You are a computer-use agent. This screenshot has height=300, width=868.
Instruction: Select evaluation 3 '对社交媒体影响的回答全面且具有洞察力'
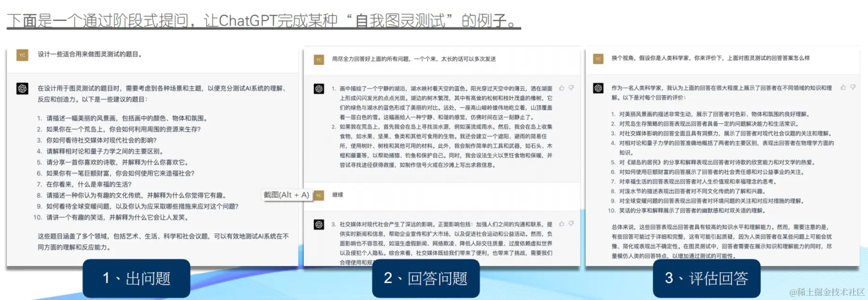click(x=726, y=133)
